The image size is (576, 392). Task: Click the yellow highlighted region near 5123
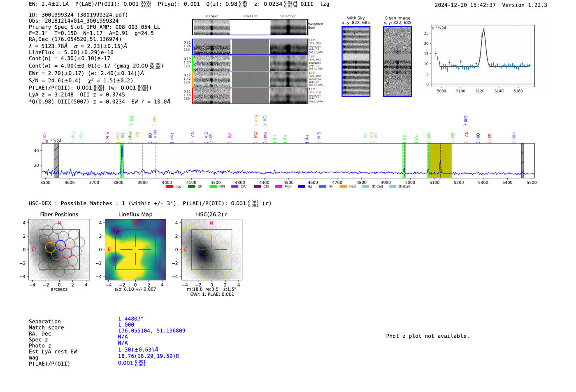tap(440, 160)
